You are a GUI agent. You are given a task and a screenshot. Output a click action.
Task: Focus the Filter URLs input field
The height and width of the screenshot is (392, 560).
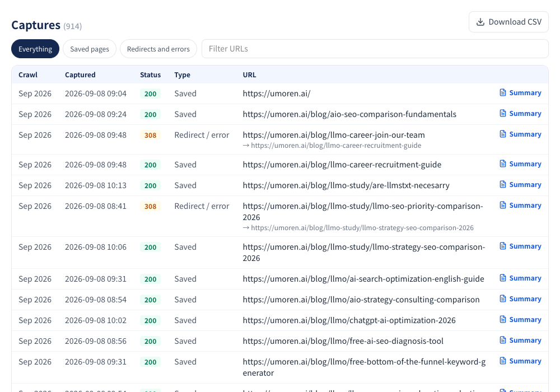point(375,49)
